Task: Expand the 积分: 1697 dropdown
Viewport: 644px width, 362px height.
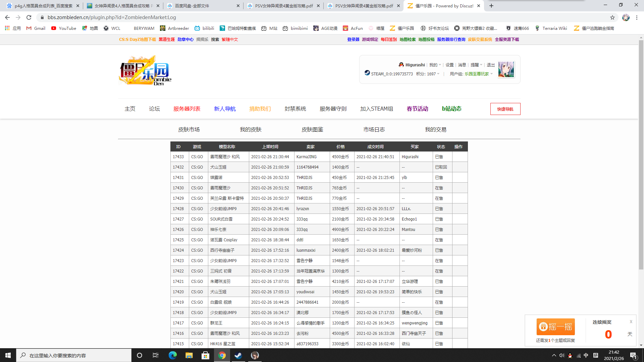Action: coord(428,74)
